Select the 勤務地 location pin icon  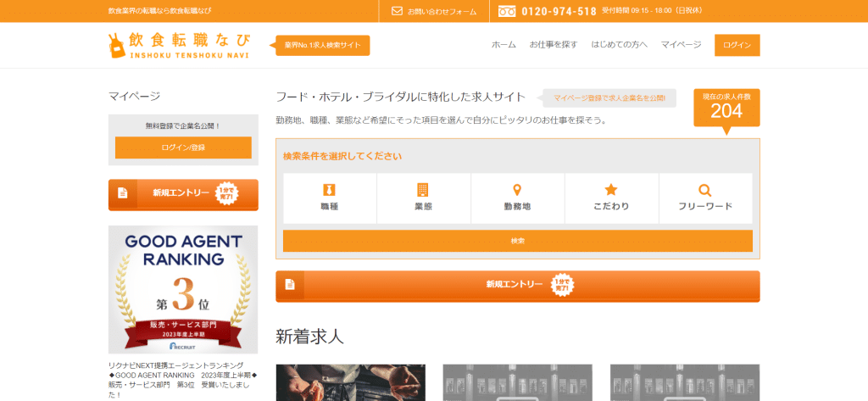click(517, 190)
